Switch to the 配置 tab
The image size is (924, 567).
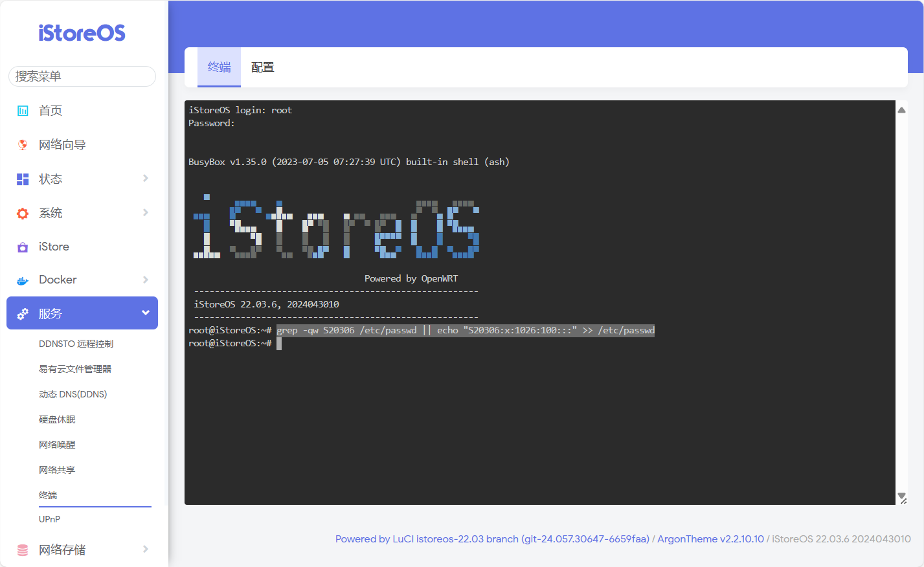[262, 67]
